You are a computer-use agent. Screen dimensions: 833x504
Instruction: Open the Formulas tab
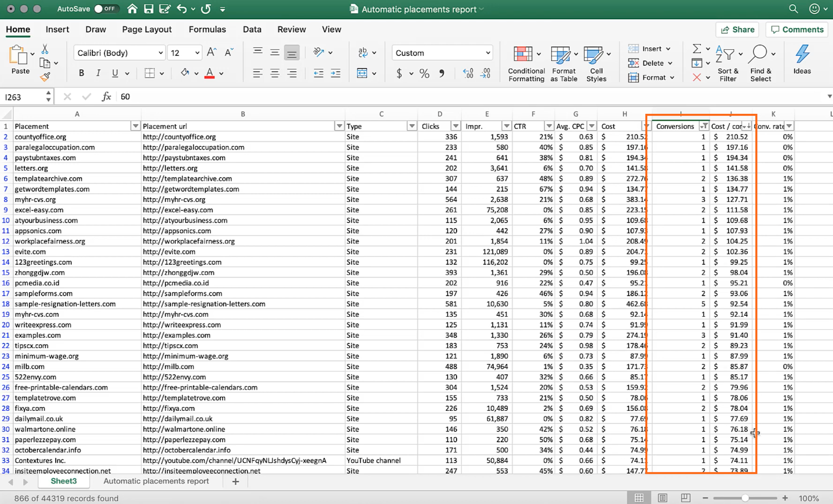click(207, 30)
